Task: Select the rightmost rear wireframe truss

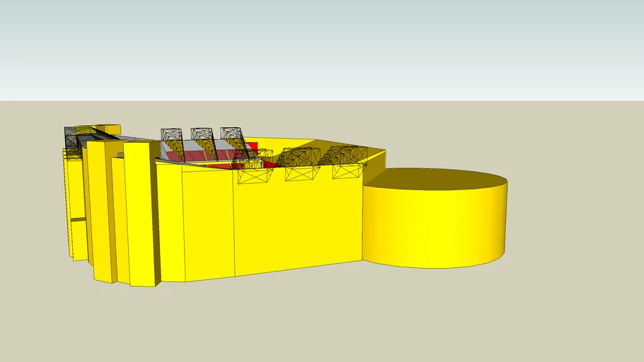Action: tap(232, 141)
